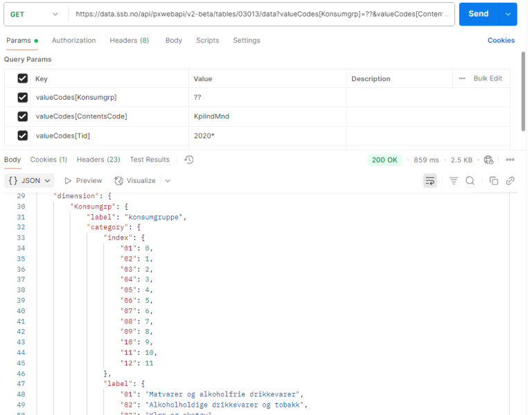Click the Query Params heading
Viewport: 532px width, 415px height.
(28, 60)
